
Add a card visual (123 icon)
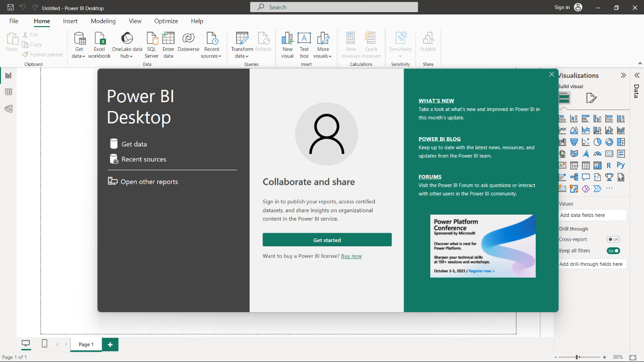tap(609, 153)
